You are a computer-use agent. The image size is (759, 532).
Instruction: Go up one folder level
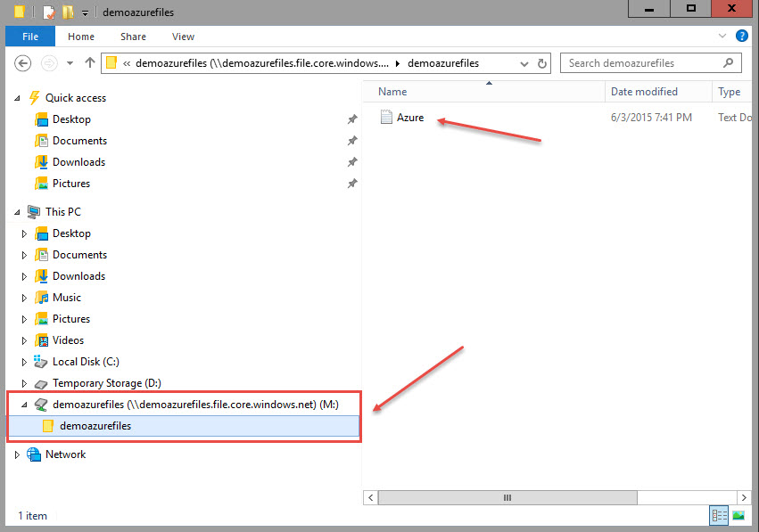pyautogui.click(x=89, y=63)
